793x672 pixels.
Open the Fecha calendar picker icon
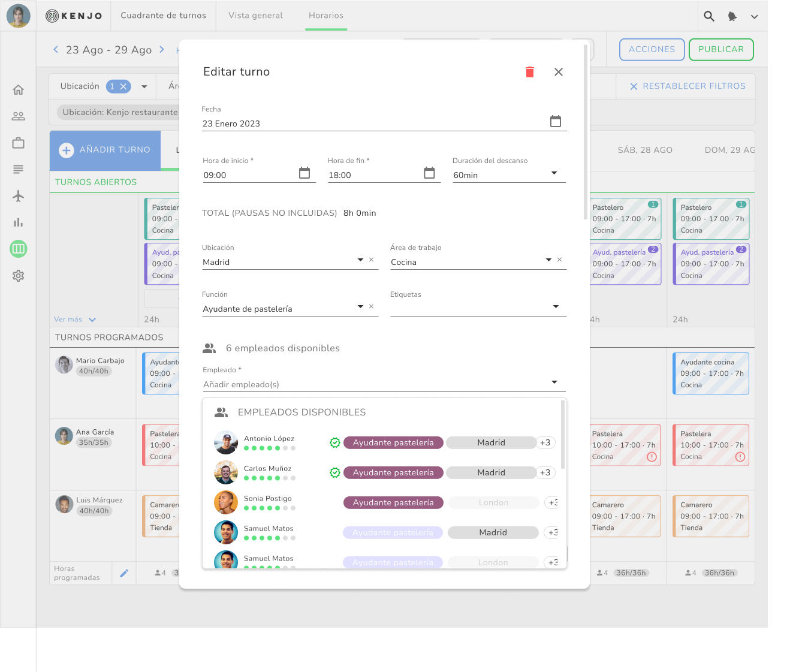point(556,121)
